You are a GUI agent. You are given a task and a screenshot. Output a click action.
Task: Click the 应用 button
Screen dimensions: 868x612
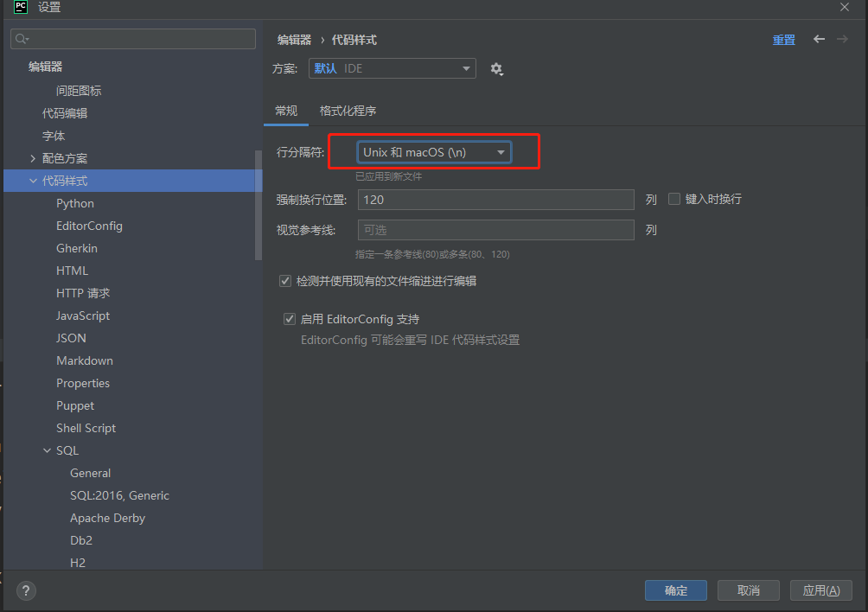(x=820, y=590)
